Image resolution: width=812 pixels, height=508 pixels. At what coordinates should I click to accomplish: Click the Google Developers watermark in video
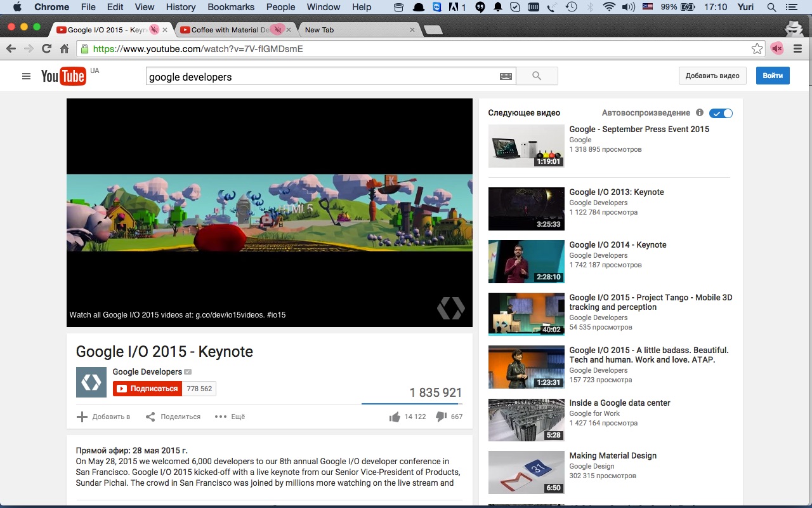coord(450,308)
